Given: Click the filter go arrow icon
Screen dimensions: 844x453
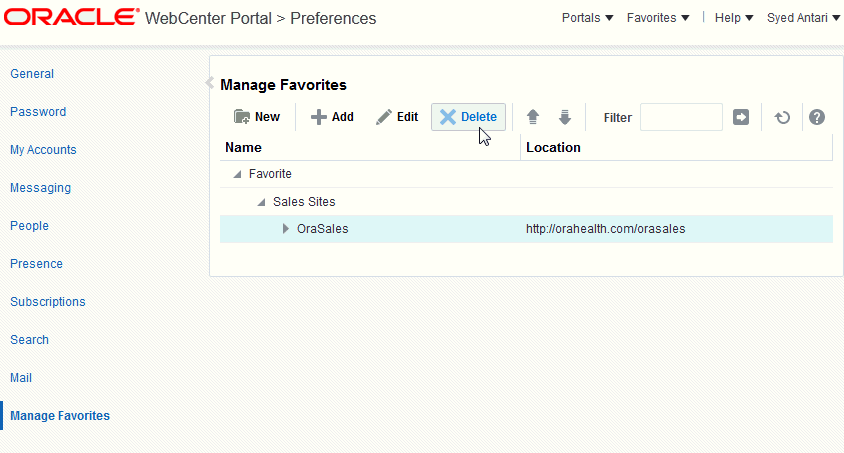Looking at the screenshot, I should (x=741, y=117).
